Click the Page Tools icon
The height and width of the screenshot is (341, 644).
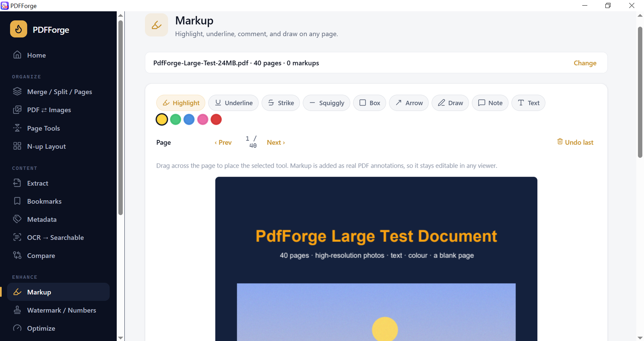coord(17,128)
